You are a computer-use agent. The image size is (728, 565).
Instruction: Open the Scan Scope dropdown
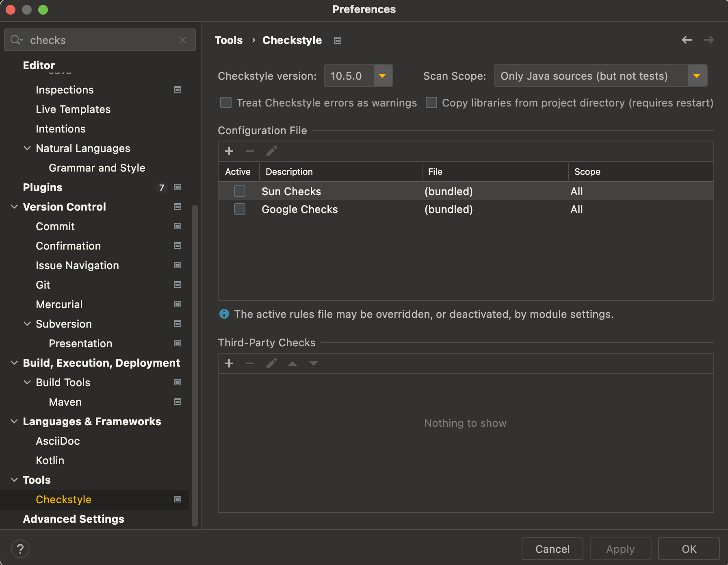point(697,76)
